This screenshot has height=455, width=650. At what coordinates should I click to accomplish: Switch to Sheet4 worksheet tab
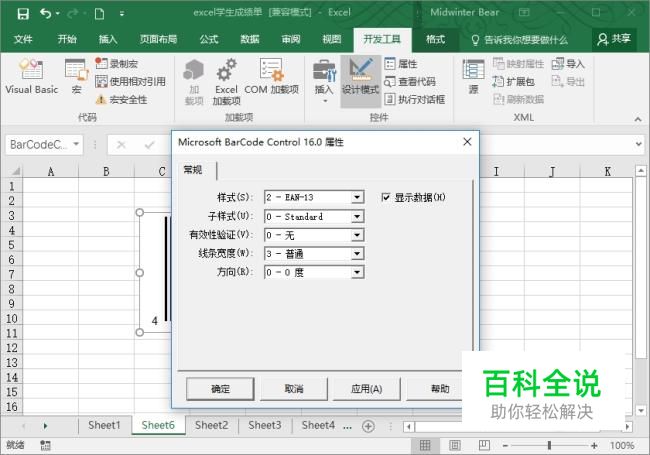tap(318, 425)
